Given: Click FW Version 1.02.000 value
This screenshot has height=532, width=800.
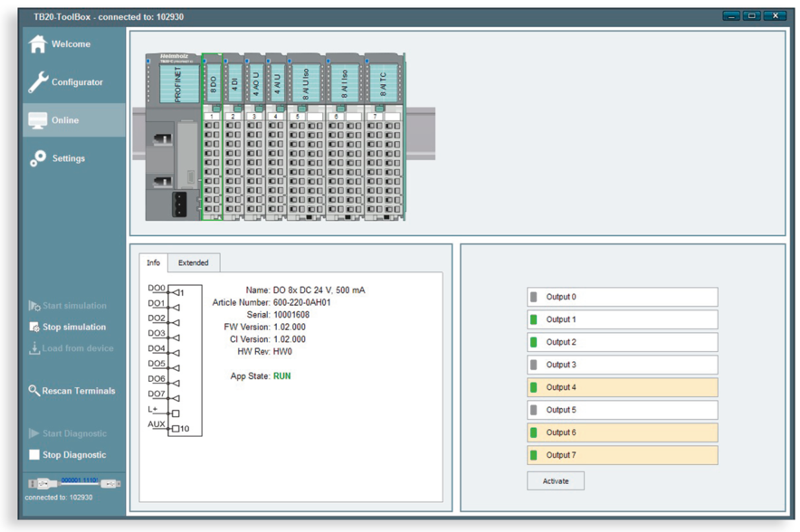Looking at the screenshot, I should tap(290, 327).
